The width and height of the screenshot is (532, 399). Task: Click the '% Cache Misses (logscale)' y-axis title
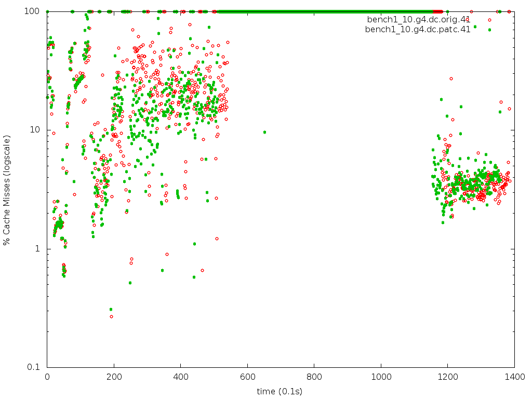[x=7, y=190]
